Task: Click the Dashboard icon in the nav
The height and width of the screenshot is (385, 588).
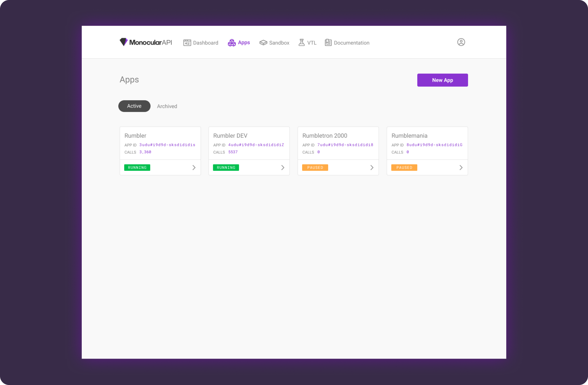Action: pos(187,43)
